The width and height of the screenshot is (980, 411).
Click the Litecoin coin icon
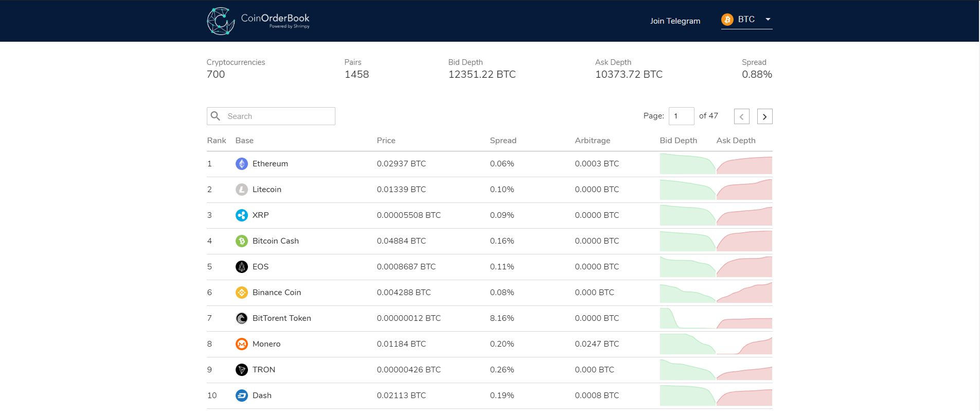pos(242,190)
